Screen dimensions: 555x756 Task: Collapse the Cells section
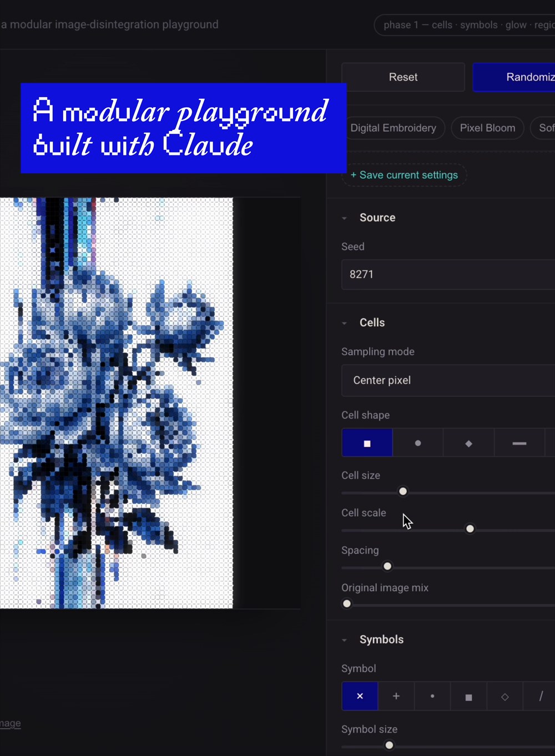344,323
